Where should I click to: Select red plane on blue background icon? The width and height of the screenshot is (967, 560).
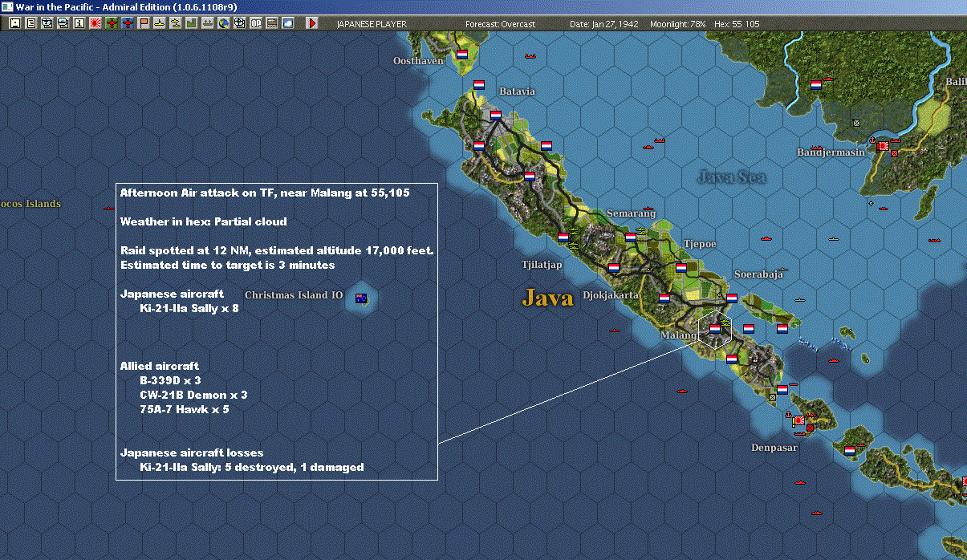(x=127, y=23)
